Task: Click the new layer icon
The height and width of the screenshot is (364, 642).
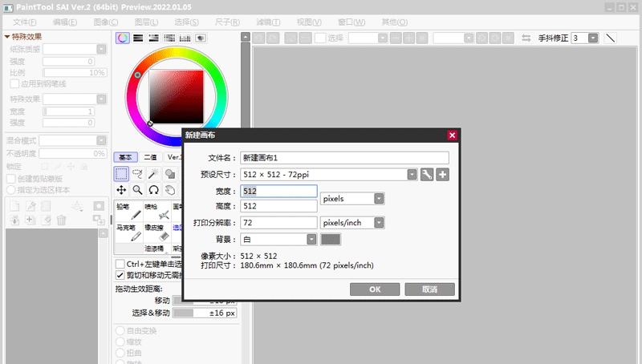Action: 14,206
